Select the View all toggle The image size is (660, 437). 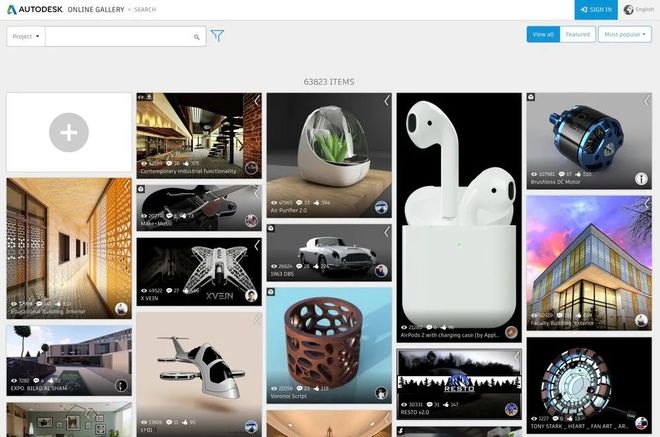pos(543,34)
